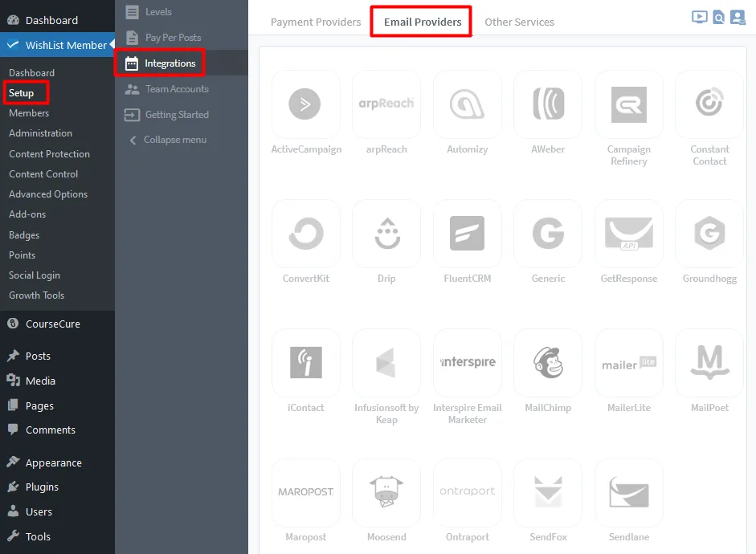The image size is (756, 554).
Task: Open the WordPress Dashboard menu
Action: (x=57, y=20)
